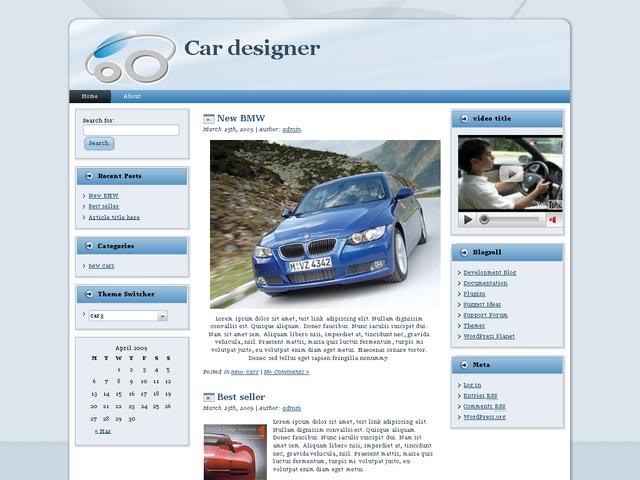Click the play button in video controls
The height and width of the screenshot is (480, 640).
(x=468, y=220)
